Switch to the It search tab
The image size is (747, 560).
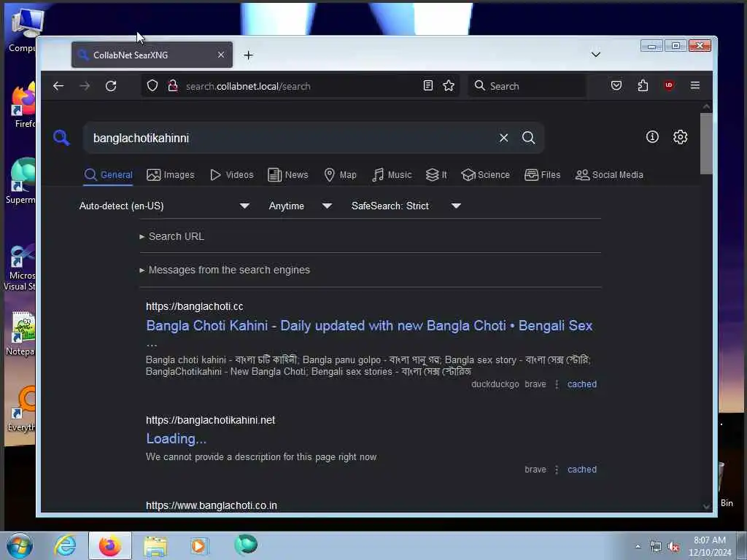click(436, 175)
